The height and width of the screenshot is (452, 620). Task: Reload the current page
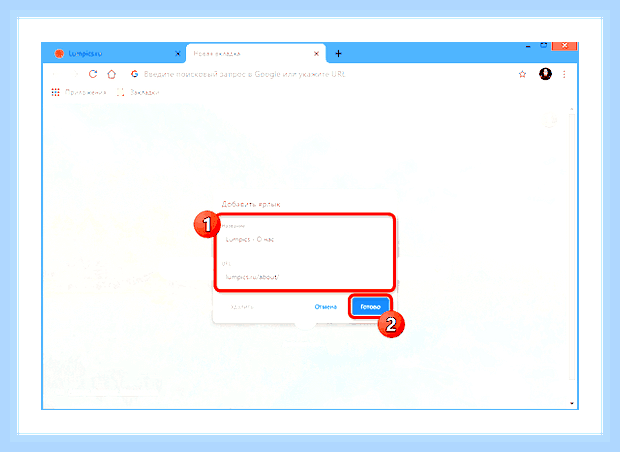(x=93, y=74)
